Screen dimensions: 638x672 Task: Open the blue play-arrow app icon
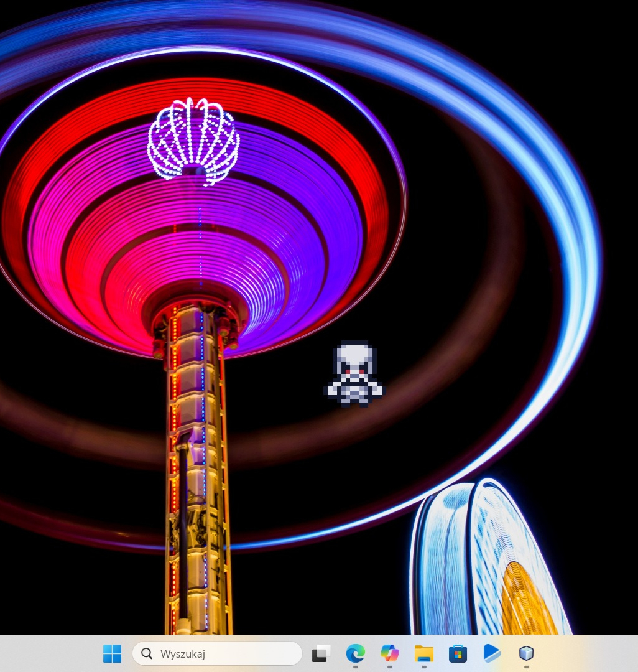coord(492,653)
